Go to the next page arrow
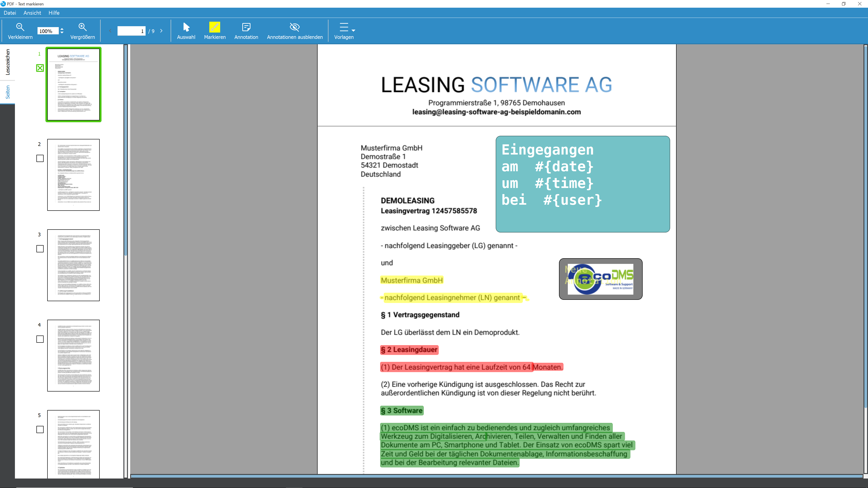Viewport: 868px width, 488px height. [x=161, y=31]
